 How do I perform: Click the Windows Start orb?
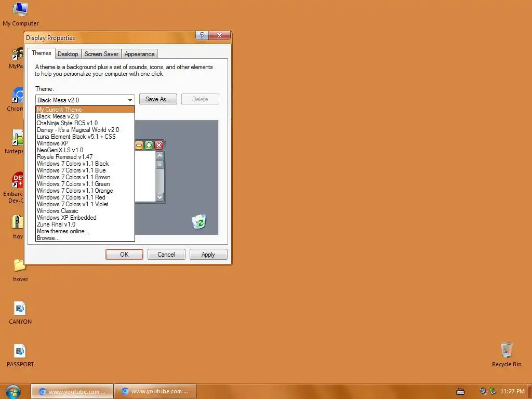[13, 392]
